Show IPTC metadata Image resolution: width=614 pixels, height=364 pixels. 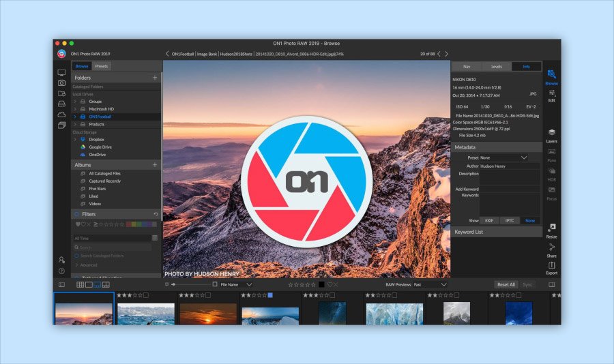[510, 221]
